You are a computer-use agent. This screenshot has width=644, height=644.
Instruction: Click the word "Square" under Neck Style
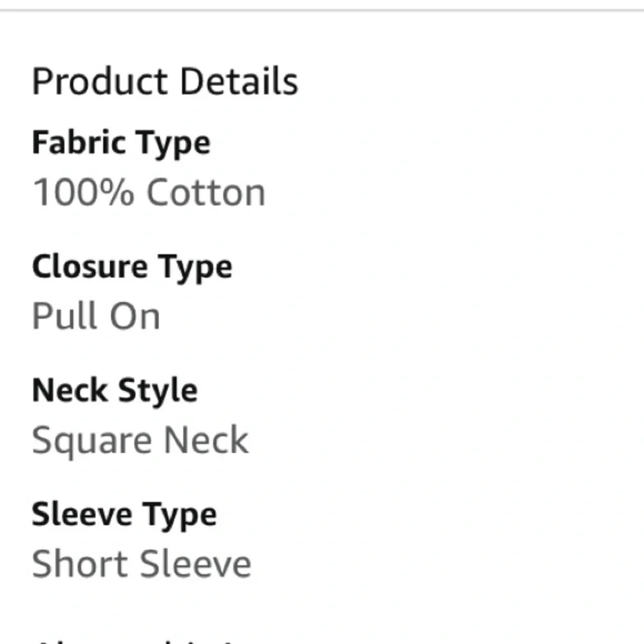pos(93,442)
